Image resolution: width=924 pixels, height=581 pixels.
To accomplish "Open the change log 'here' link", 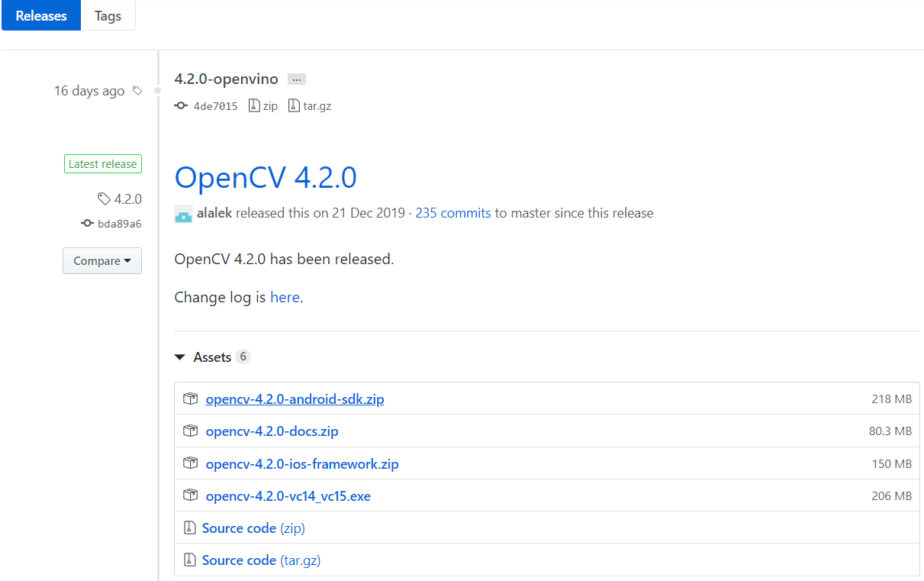I will click(285, 298).
